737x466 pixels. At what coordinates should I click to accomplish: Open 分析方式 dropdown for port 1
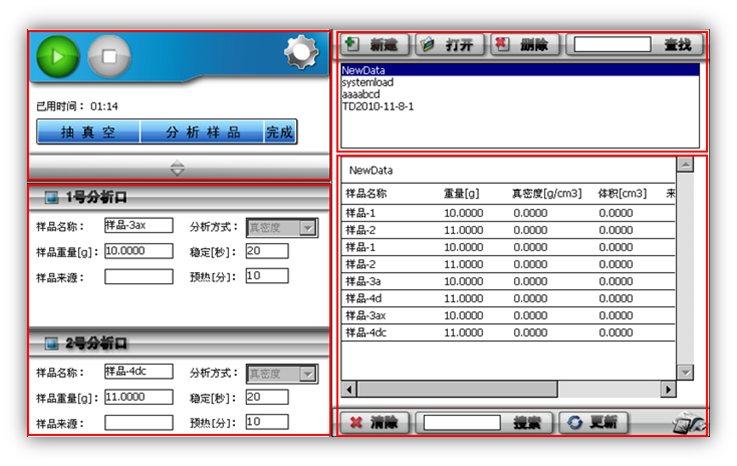coord(307,228)
